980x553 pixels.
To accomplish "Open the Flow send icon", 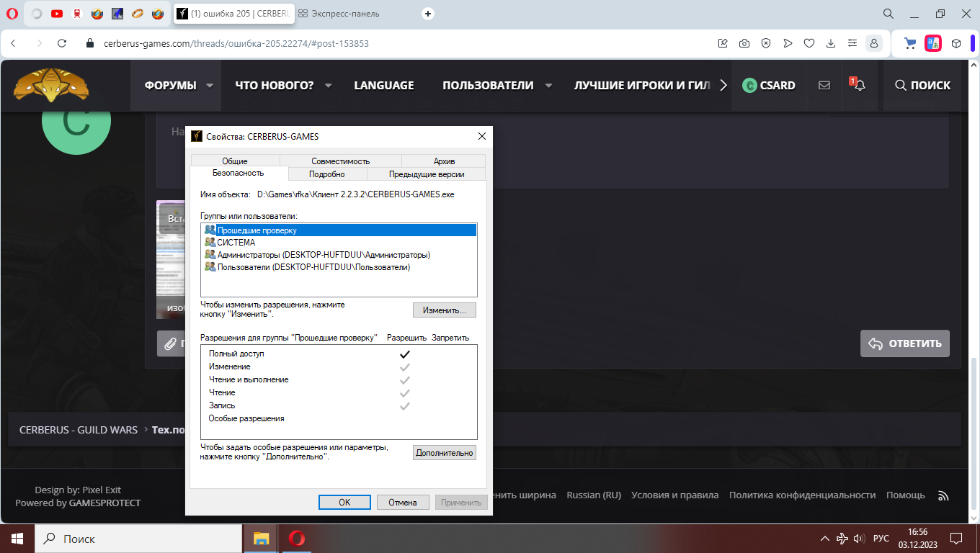I will click(x=788, y=43).
